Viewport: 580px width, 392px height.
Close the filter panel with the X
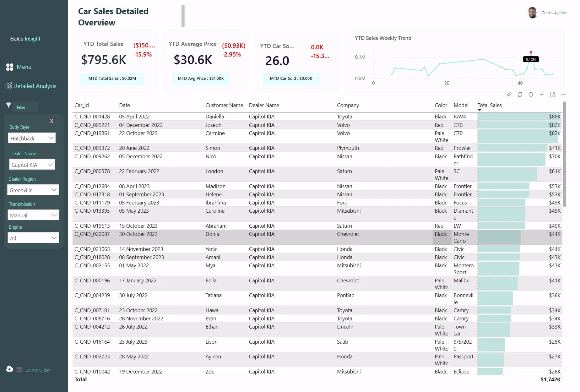tap(51, 121)
